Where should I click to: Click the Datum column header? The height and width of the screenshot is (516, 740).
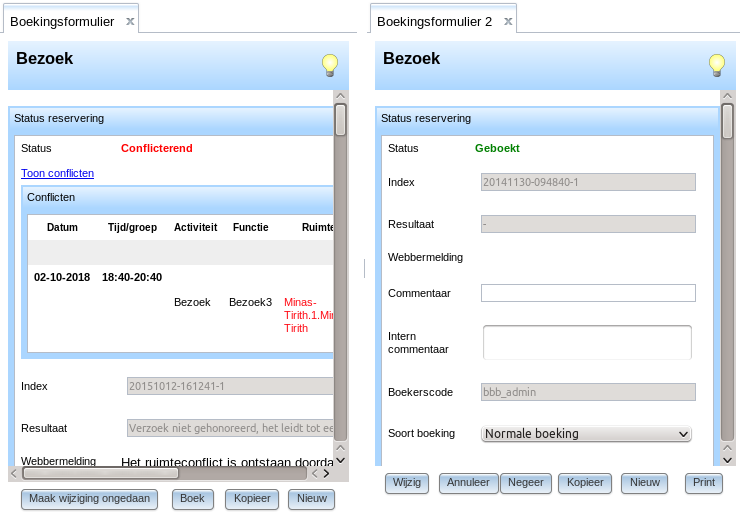(62, 228)
